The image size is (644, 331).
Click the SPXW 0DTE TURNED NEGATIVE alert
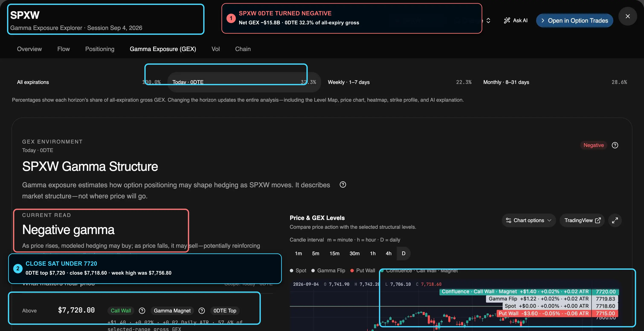[x=351, y=18]
